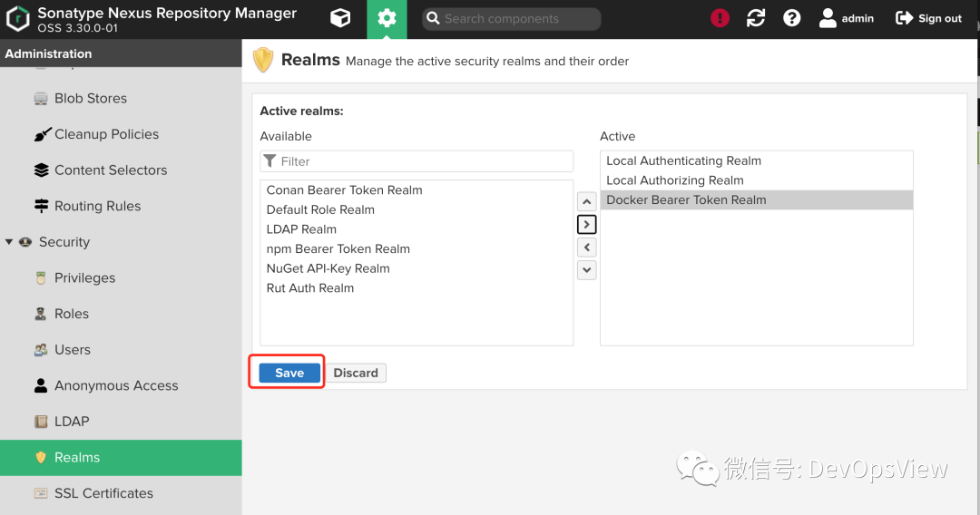Discard the realm changes

tap(356, 373)
